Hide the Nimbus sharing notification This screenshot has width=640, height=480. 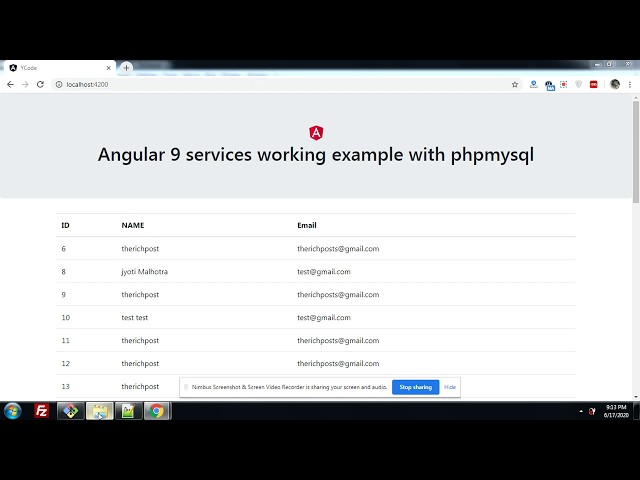coord(450,387)
